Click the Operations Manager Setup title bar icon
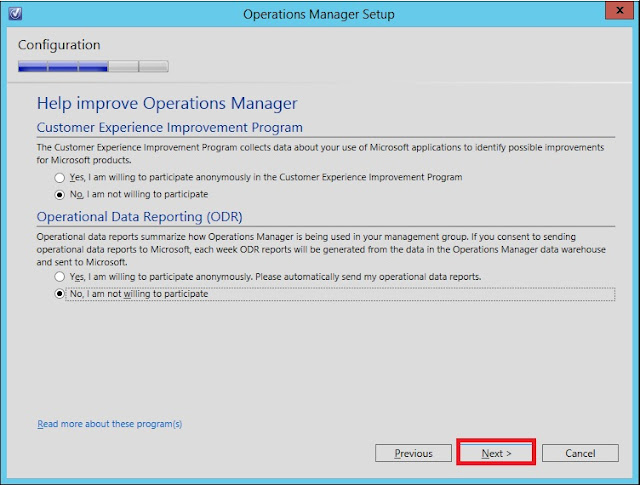Viewport: 640px width, 485px height. tap(15, 13)
